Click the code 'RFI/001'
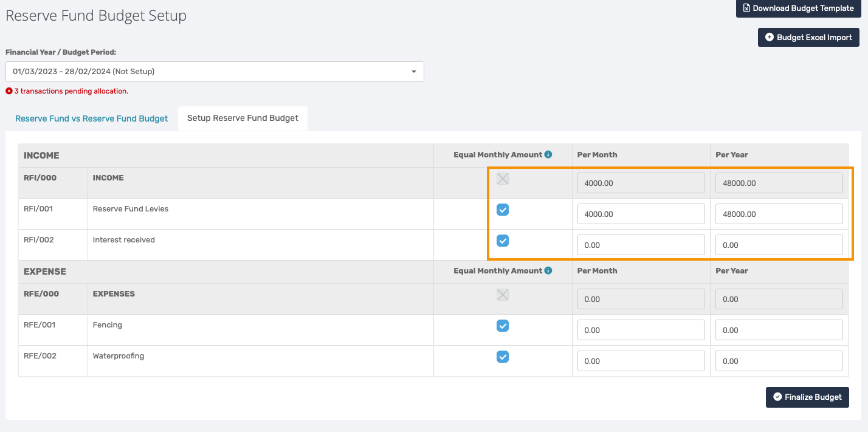868x432 pixels. click(x=38, y=209)
